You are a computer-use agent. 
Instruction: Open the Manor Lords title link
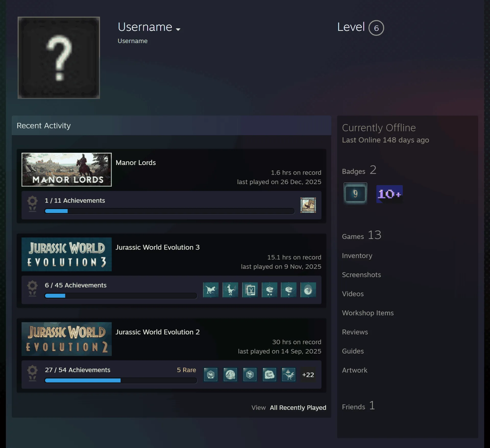coord(136,163)
